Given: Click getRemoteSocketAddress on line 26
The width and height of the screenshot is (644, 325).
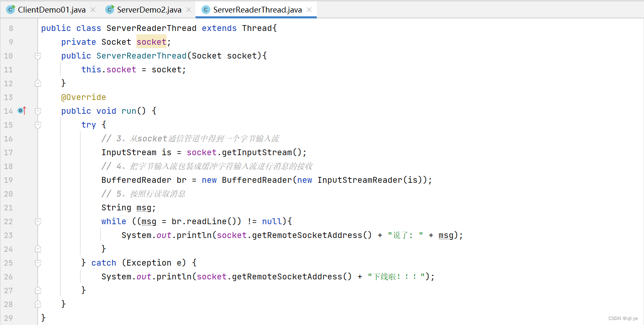Looking at the screenshot, I should tap(287, 276).
